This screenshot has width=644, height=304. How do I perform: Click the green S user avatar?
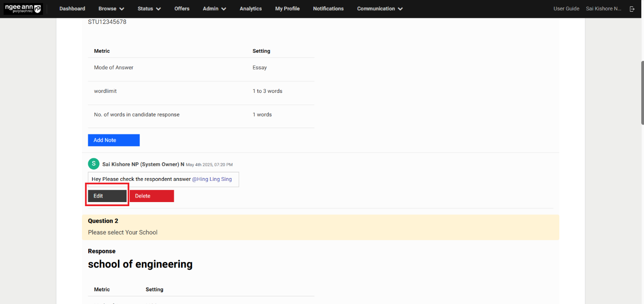pyautogui.click(x=93, y=164)
